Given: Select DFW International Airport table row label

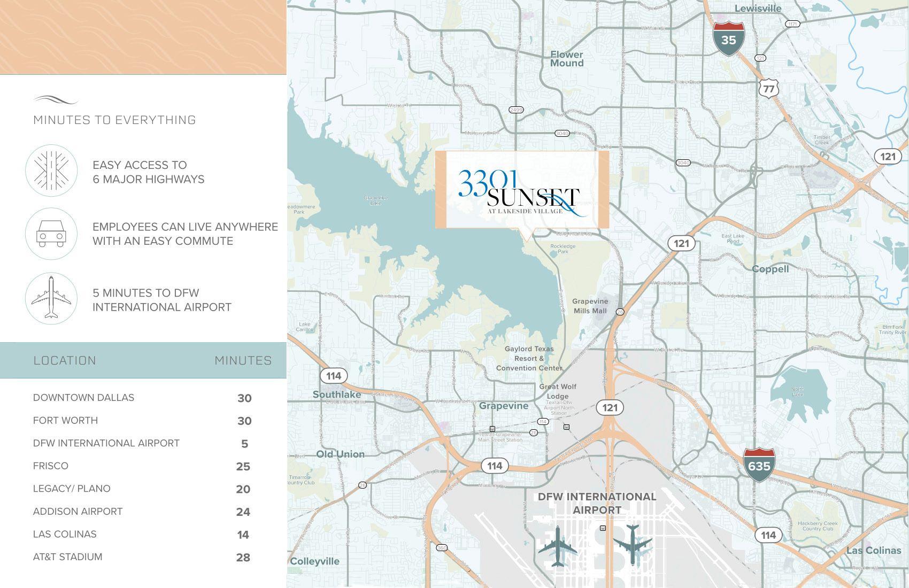Looking at the screenshot, I should point(106,443).
